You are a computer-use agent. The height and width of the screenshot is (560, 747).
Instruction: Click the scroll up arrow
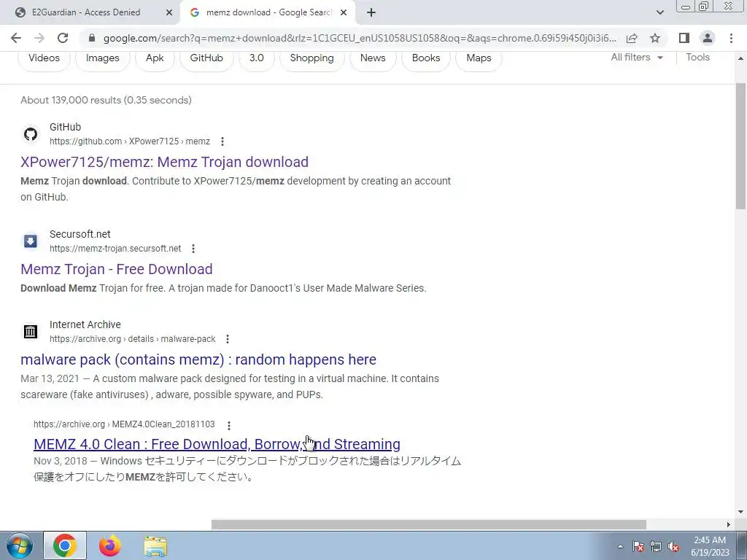(740, 58)
